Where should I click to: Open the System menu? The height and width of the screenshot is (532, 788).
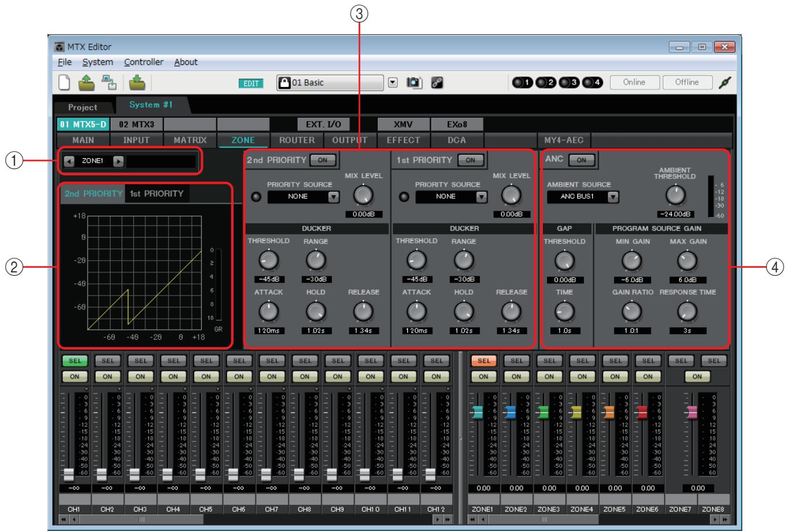(97, 62)
